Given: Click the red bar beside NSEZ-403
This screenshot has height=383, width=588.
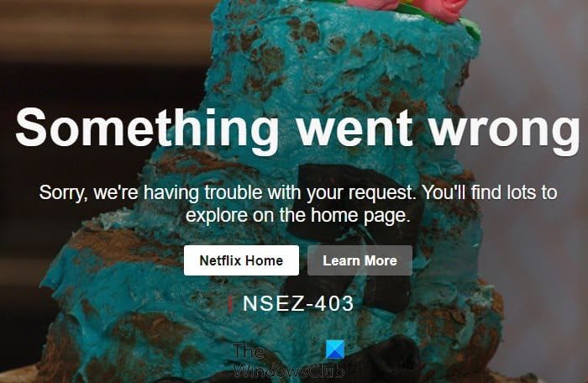Looking at the screenshot, I should [x=230, y=303].
